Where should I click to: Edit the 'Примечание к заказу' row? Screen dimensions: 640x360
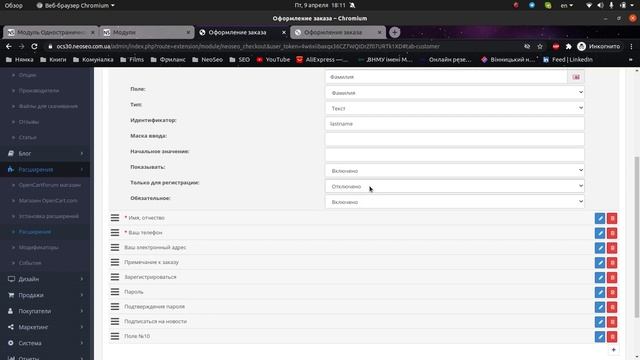pyautogui.click(x=600, y=262)
